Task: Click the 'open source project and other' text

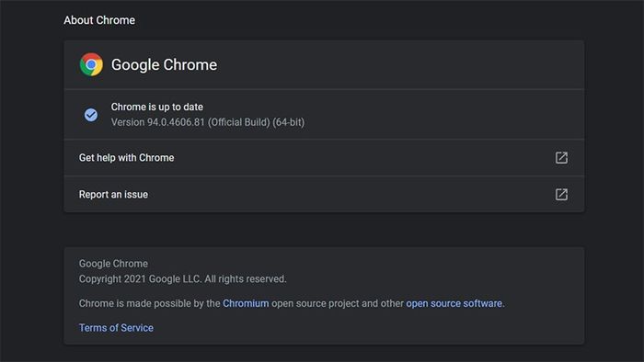Action: [x=338, y=303]
